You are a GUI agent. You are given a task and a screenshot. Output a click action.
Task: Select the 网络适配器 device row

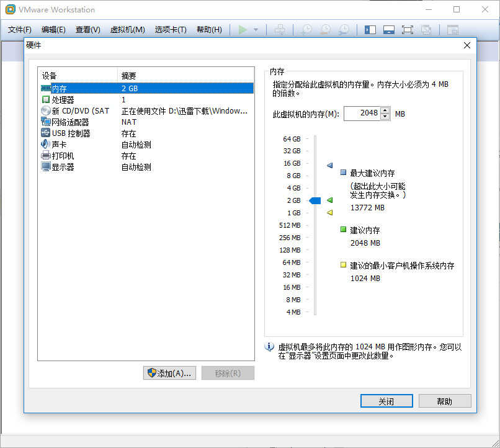click(x=147, y=122)
